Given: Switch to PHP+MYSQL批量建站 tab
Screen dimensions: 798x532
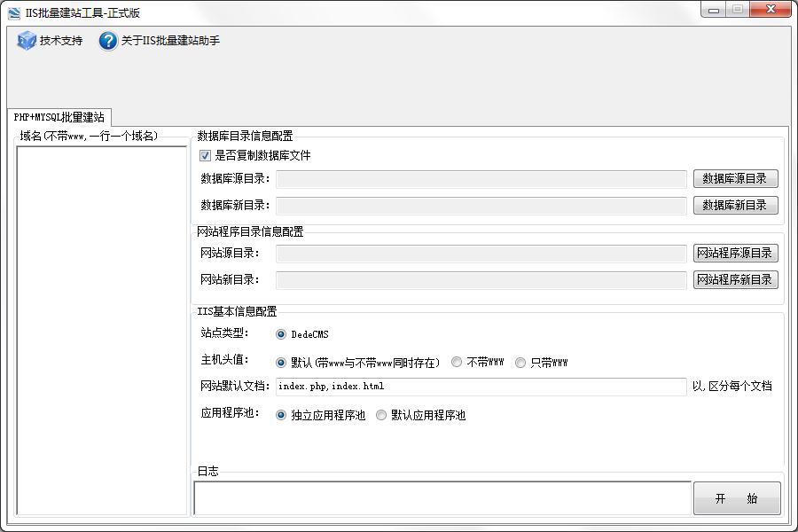Looking at the screenshot, I should [60, 115].
